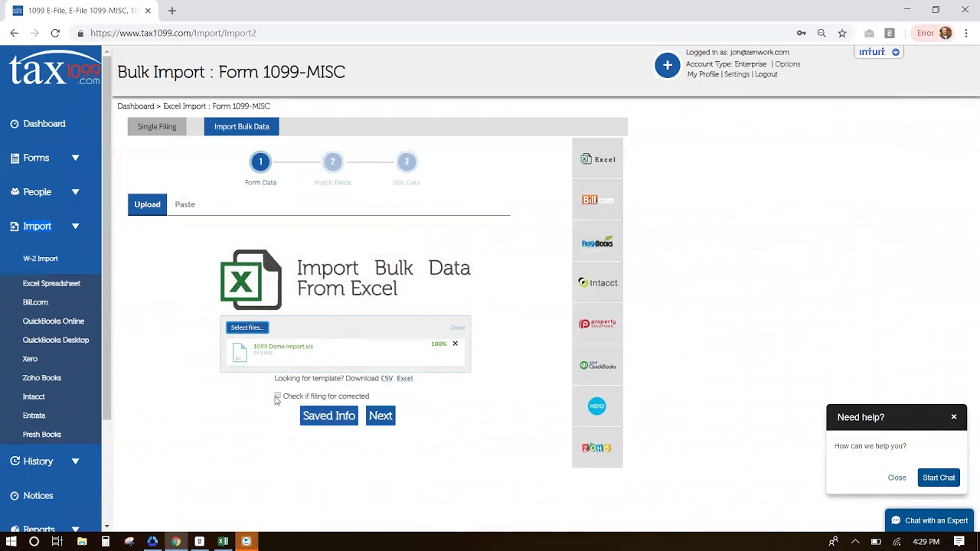Open the Notices sidebar item

(x=31, y=495)
